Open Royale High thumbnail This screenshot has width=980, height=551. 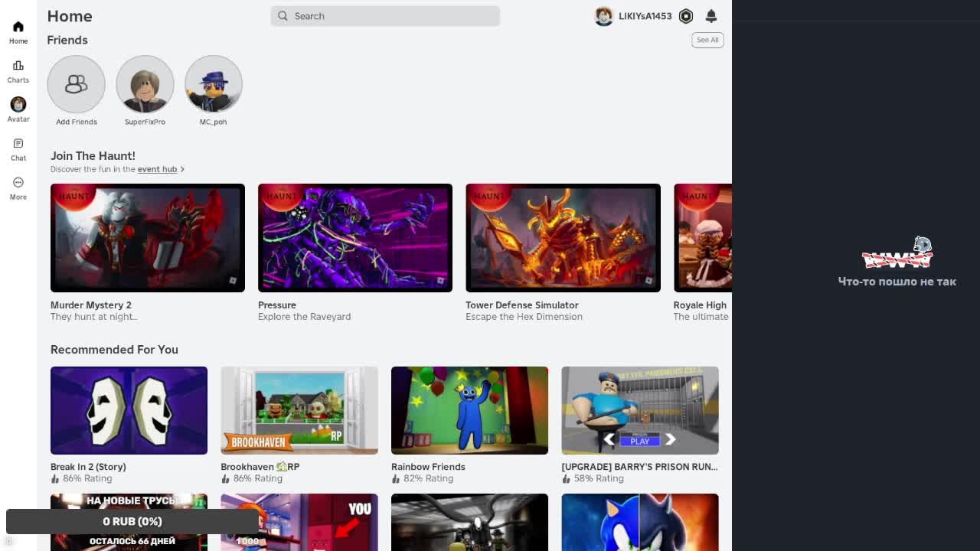[703, 238]
